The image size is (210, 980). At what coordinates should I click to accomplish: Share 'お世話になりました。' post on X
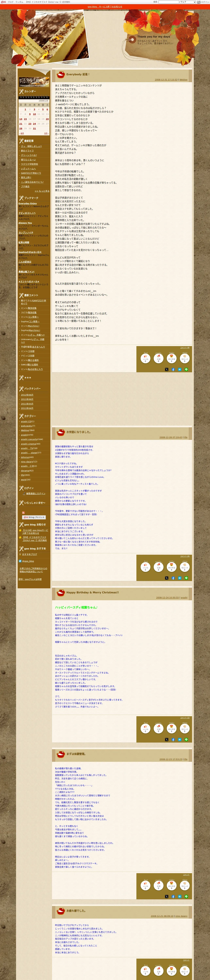coord(166,578)
